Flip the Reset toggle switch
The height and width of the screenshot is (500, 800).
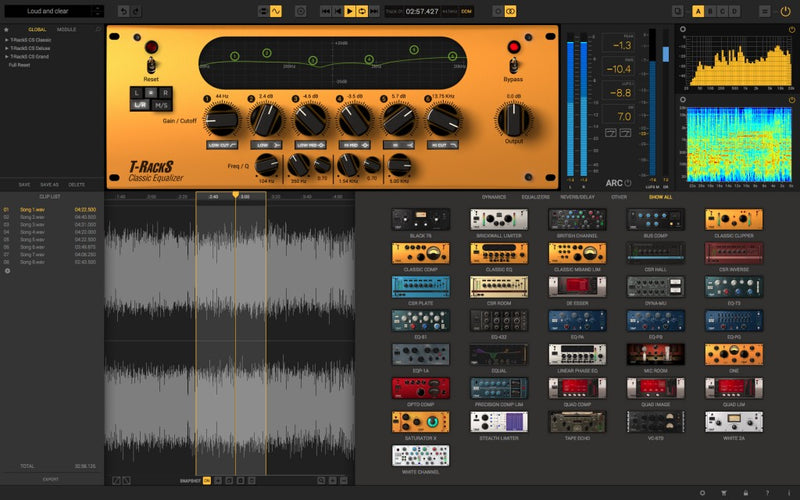[x=152, y=66]
